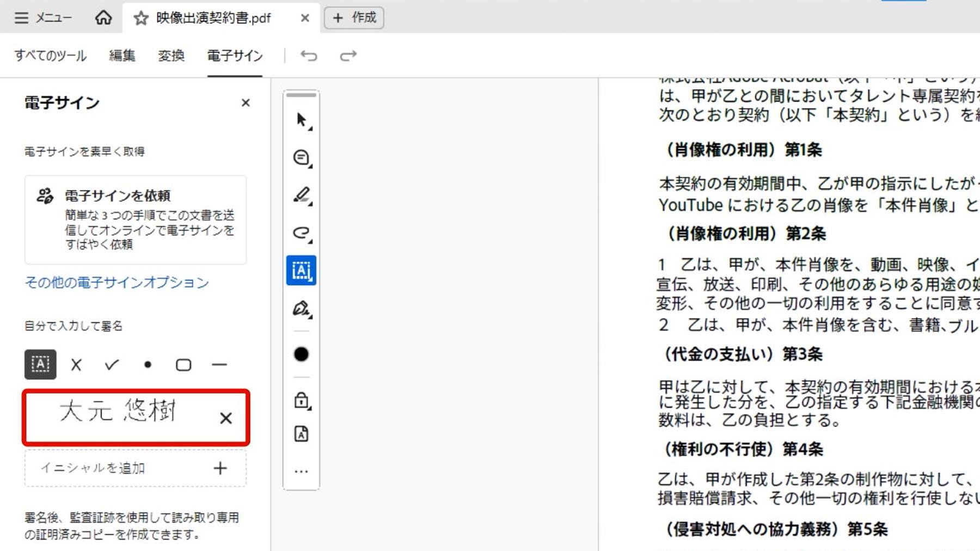Click the heading (肖像権の利用) 第1条

click(x=743, y=150)
